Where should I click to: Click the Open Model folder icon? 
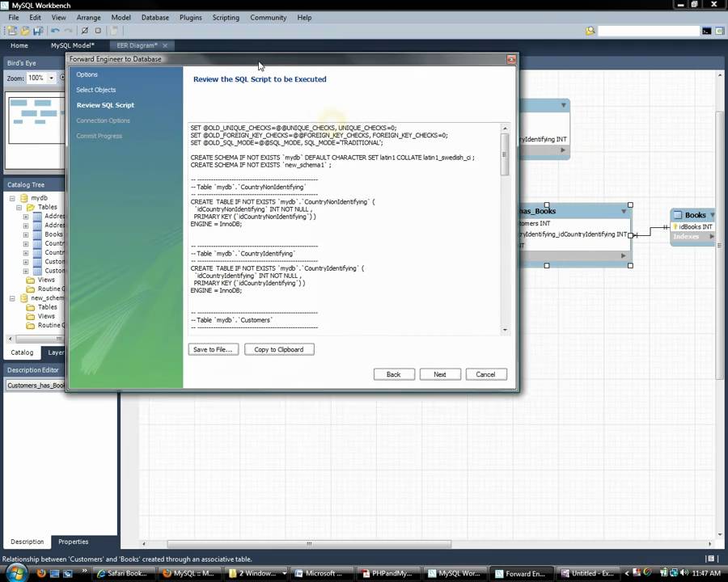25,31
